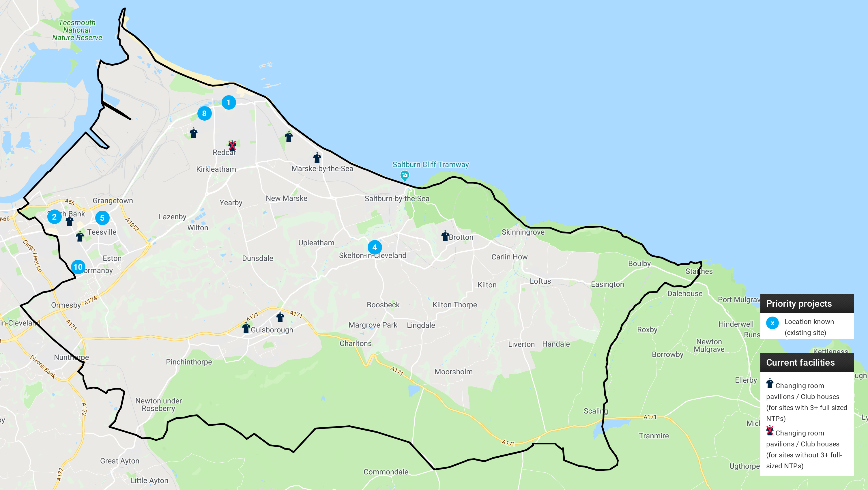Click the Brotton label

click(x=461, y=237)
